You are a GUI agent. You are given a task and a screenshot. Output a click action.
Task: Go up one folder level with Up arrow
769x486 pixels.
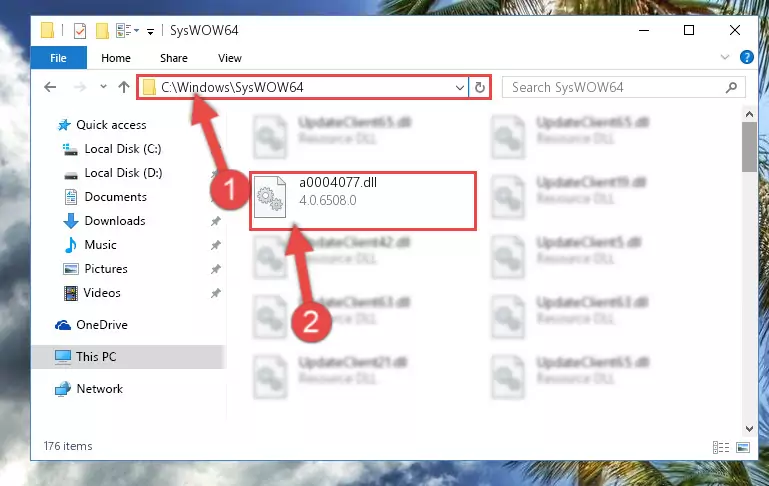click(124, 87)
